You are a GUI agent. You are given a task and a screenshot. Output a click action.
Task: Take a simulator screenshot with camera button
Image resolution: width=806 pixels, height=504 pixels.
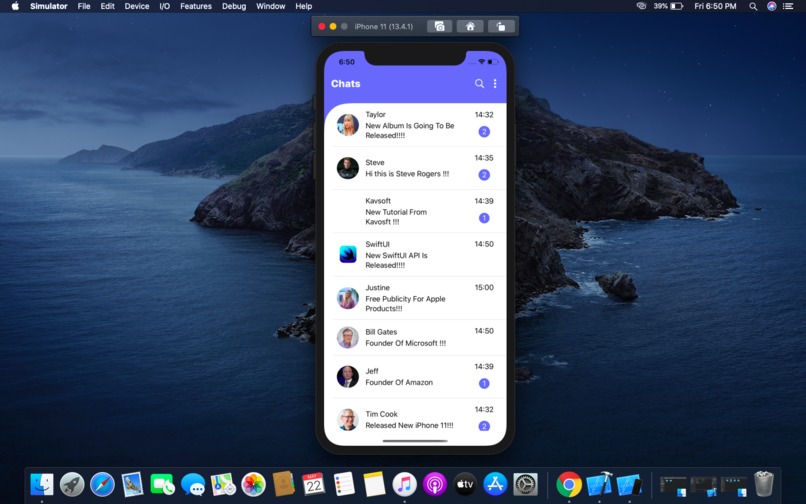click(439, 26)
